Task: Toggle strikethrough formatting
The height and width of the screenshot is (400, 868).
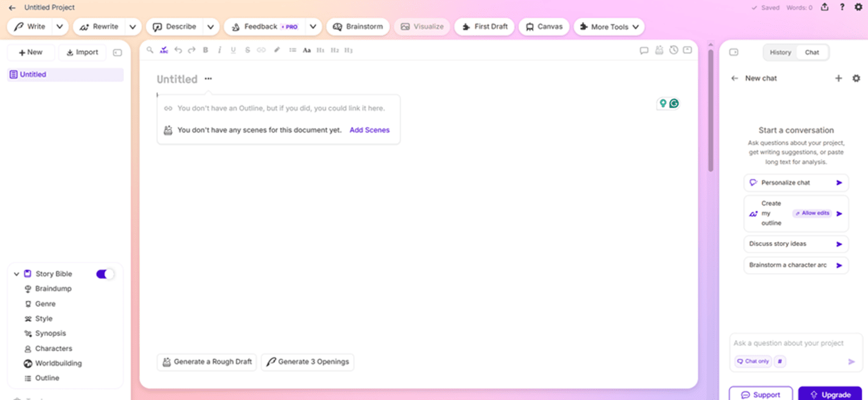Action: (x=247, y=50)
